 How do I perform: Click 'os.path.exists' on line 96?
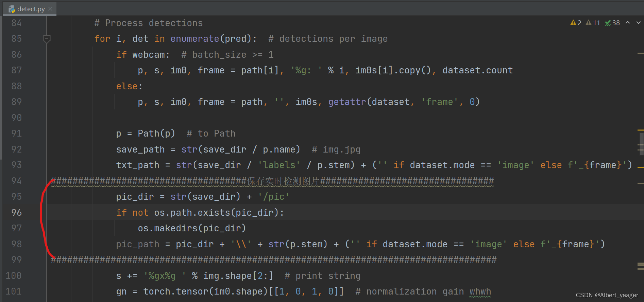192,213
